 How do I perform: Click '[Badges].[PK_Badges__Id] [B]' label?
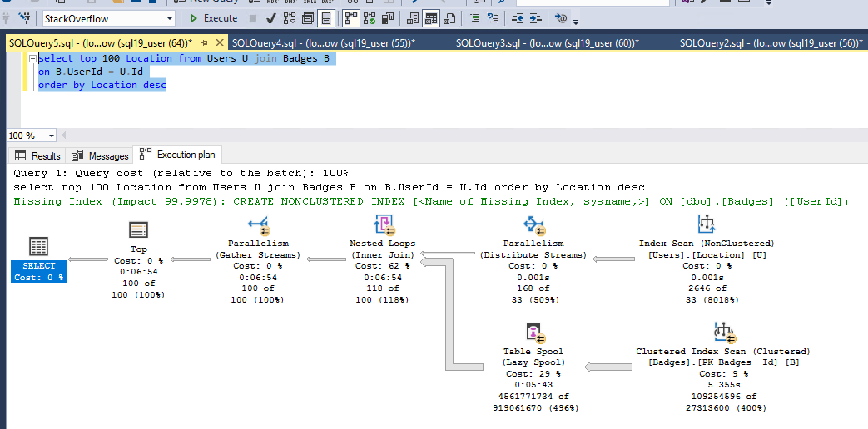(x=723, y=362)
